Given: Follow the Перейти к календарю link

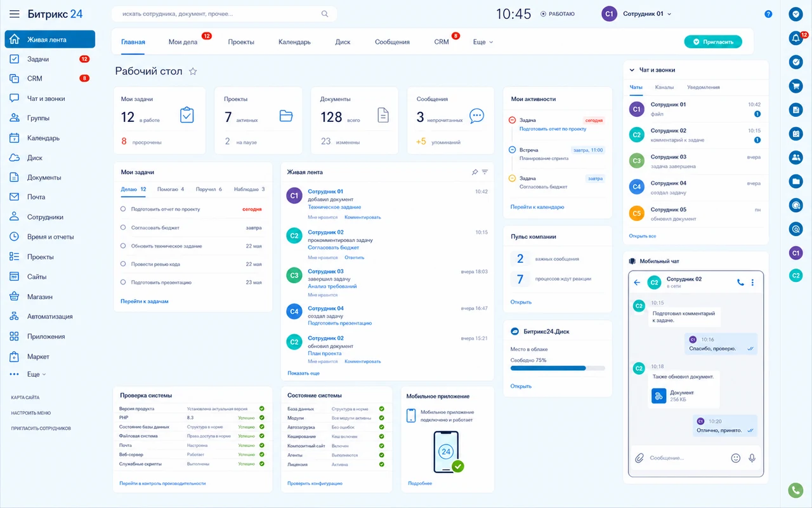Looking at the screenshot, I should tap(537, 207).
